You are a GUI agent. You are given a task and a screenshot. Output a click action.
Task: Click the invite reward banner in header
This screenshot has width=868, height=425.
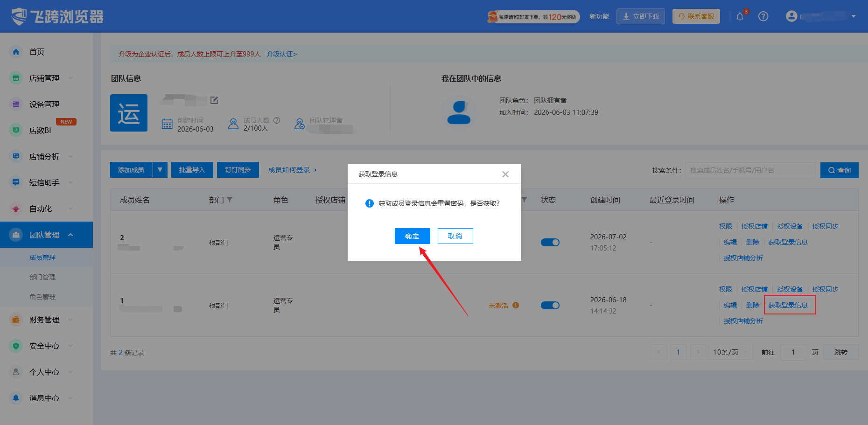tap(533, 17)
